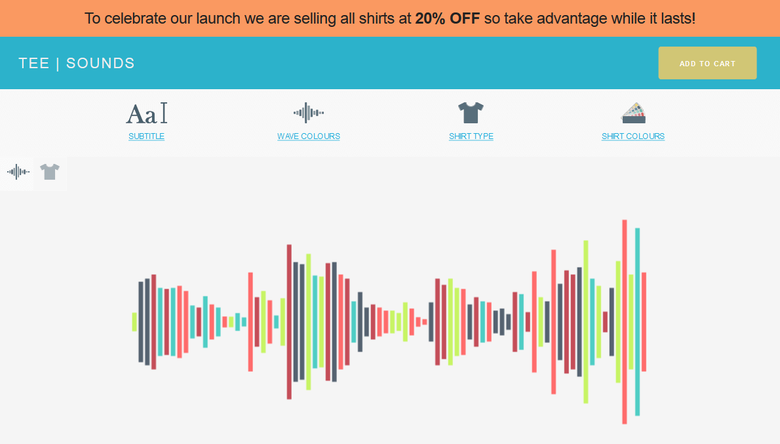Switch to t-shirt preview view tab
This screenshot has width=780, height=444.
(50, 173)
